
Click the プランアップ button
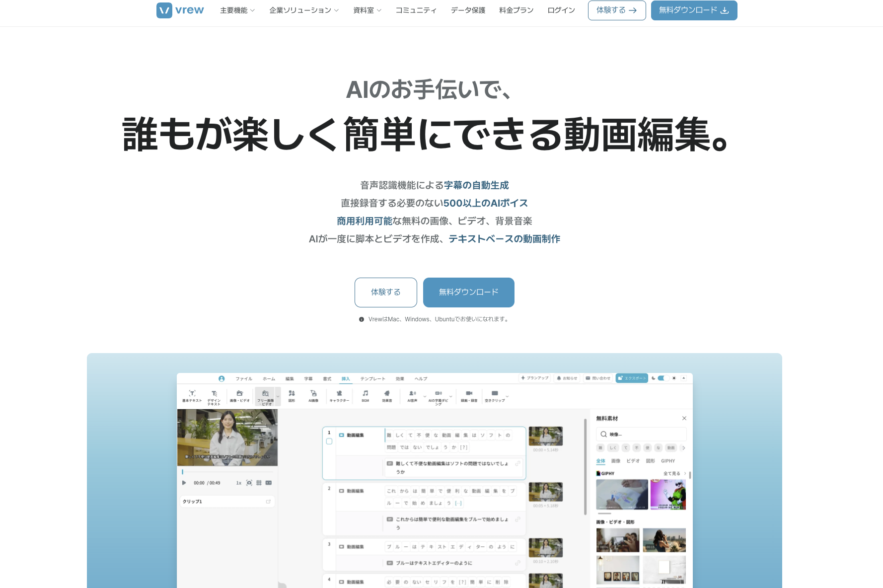(535, 378)
